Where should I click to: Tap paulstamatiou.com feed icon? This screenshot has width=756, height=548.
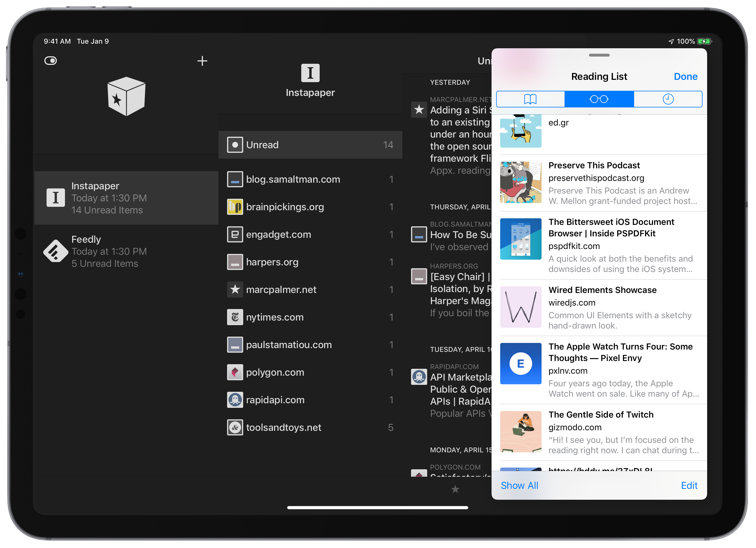pos(235,345)
